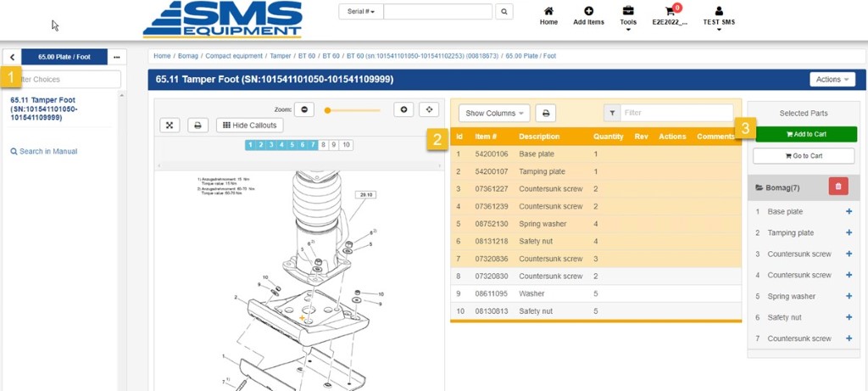Sort by Description column header
Screen dimensions: 868x391
coord(539,137)
